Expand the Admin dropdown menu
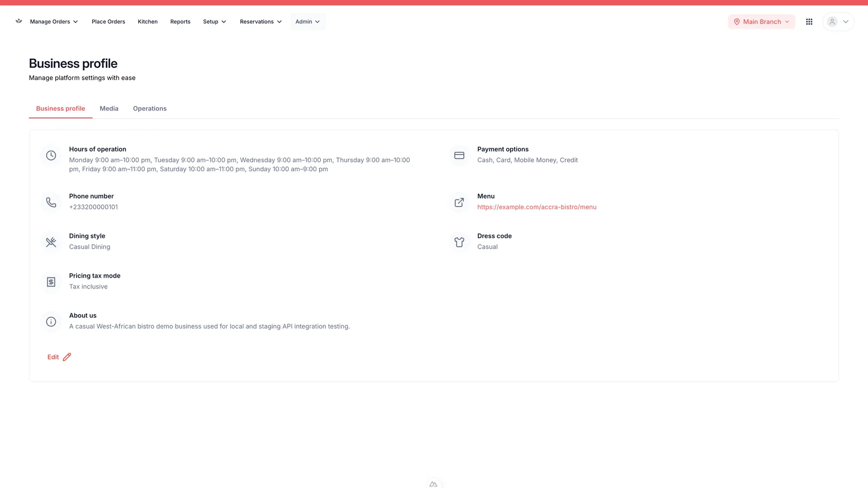 point(308,22)
